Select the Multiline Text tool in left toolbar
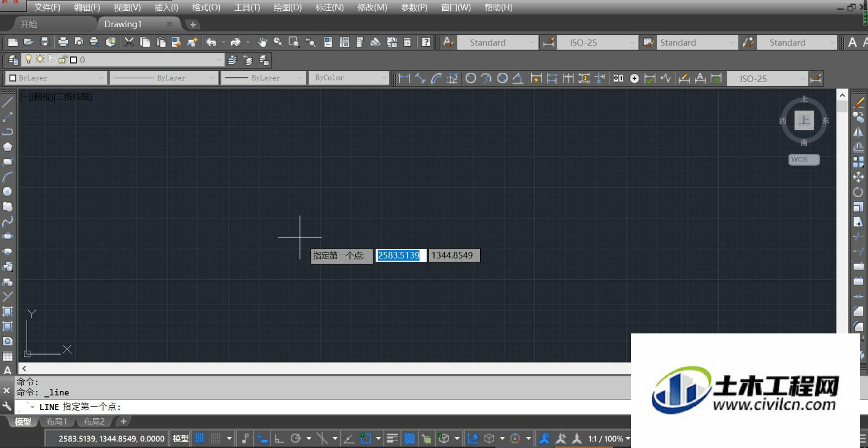Screen dimensions: 868x448 8,370
